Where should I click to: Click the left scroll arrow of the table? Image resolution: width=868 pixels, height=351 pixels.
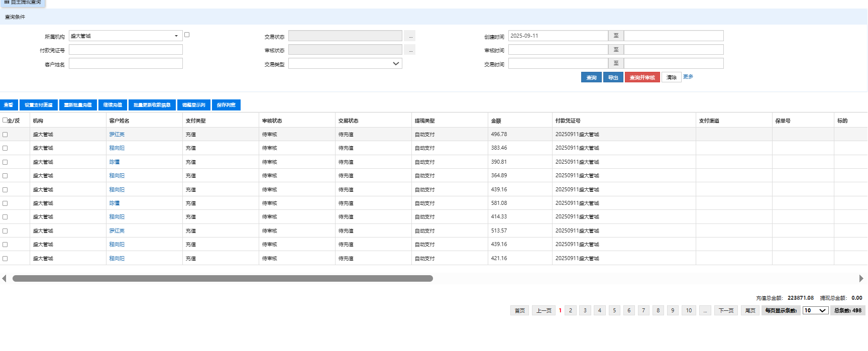[4, 279]
